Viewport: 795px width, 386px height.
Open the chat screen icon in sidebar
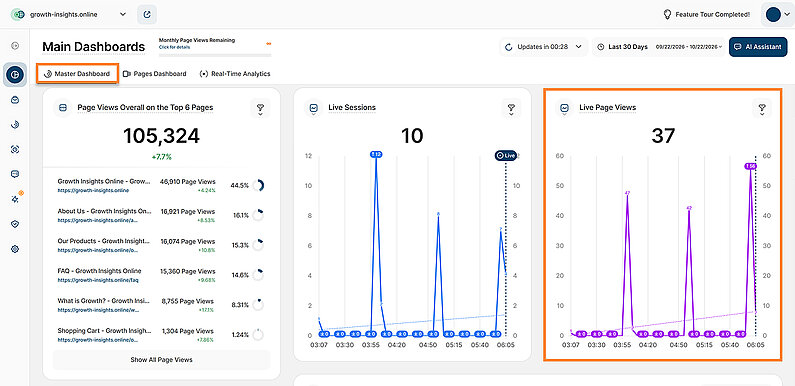[15, 174]
